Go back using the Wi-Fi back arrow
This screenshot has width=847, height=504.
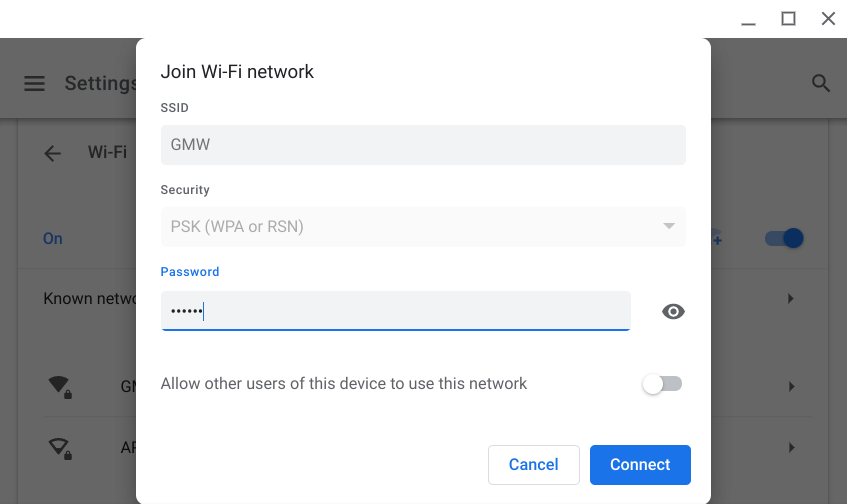click(53, 153)
